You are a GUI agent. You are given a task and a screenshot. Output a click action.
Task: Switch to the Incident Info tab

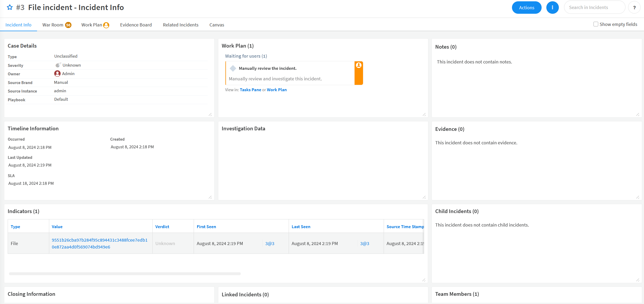(18, 25)
